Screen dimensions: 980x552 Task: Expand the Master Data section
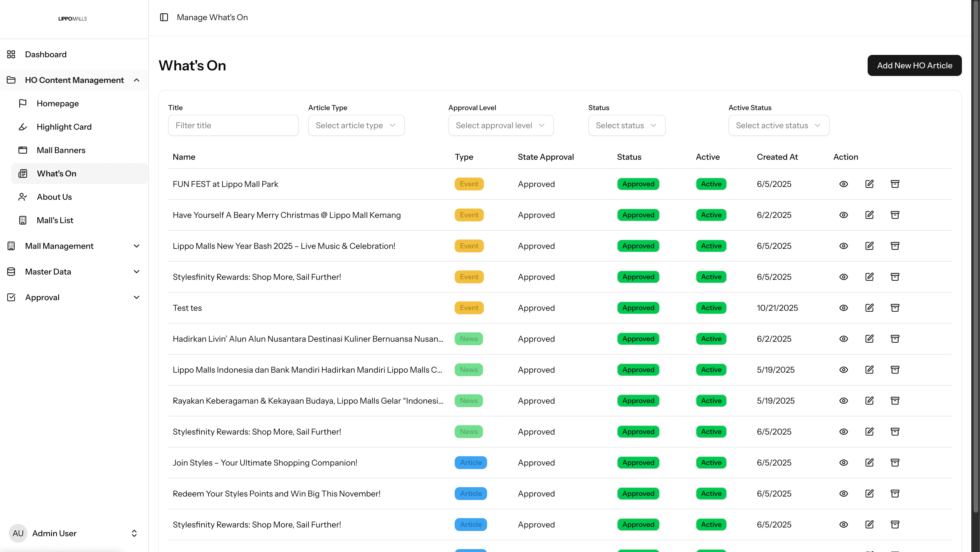tap(74, 272)
